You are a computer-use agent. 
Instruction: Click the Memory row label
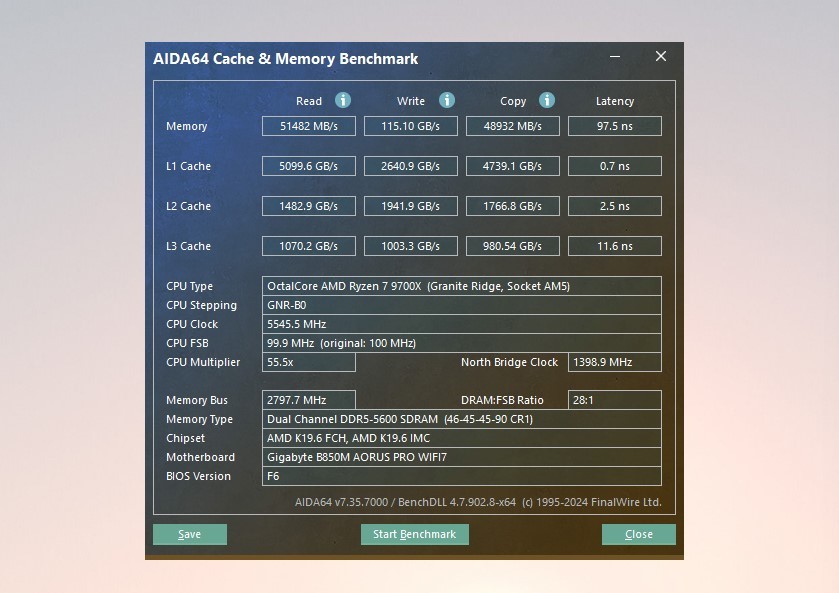point(186,126)
